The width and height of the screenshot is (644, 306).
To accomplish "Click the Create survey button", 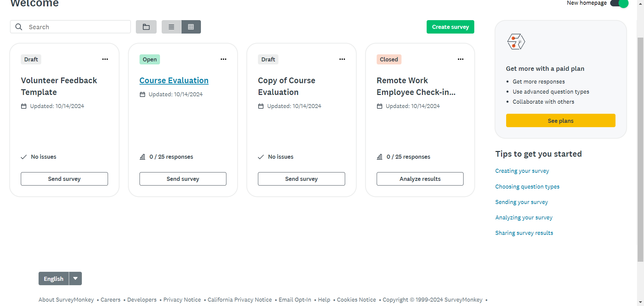I will [450, 27].
